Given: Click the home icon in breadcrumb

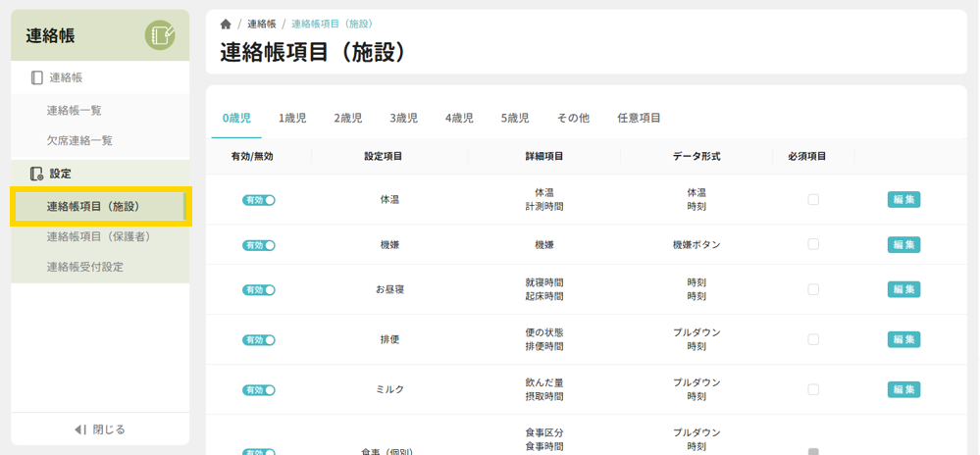Looking at the screenshot, I should point(226,24).
